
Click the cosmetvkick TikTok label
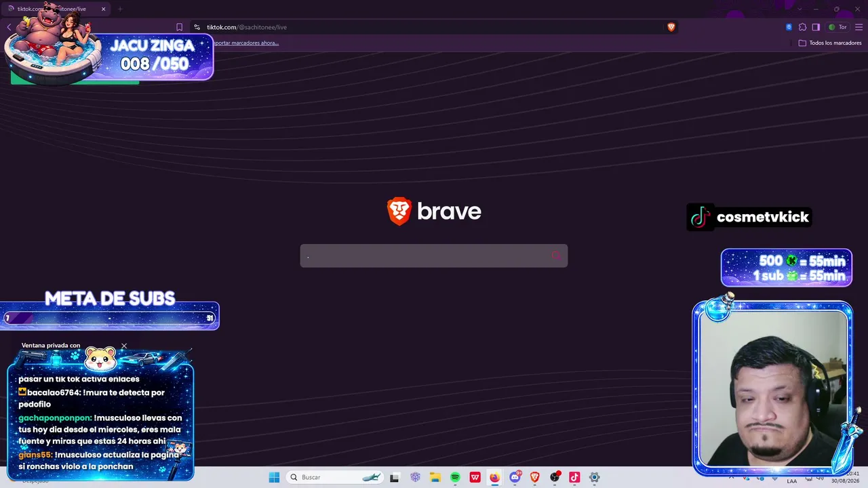(749, 217)
